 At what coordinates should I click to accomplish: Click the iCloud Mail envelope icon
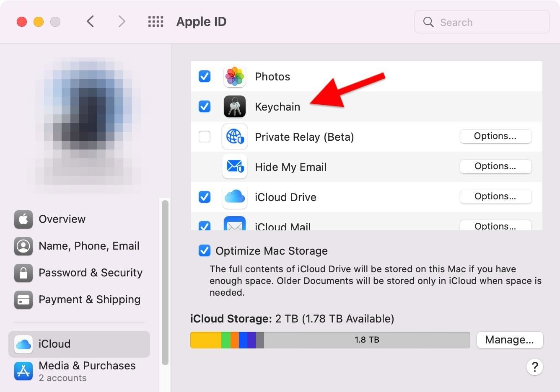[235, 223]
